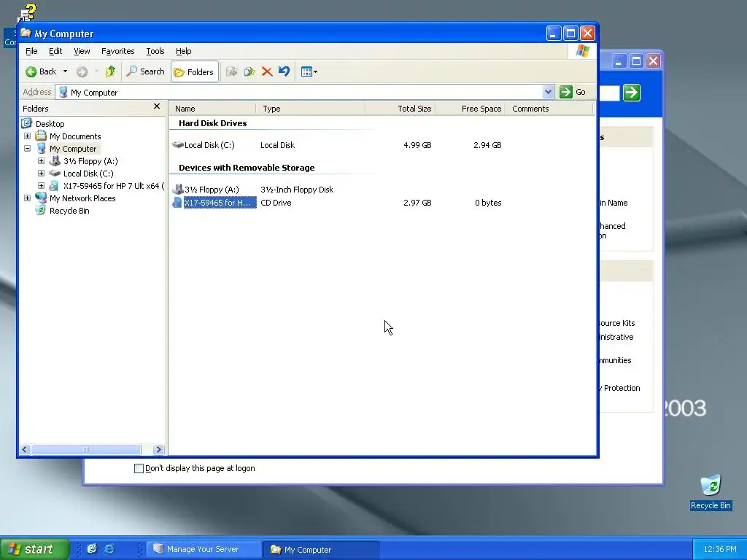Click the Copy To toolbar icon
The width and height of the screenshot is (747, 560).
point(249,72)
